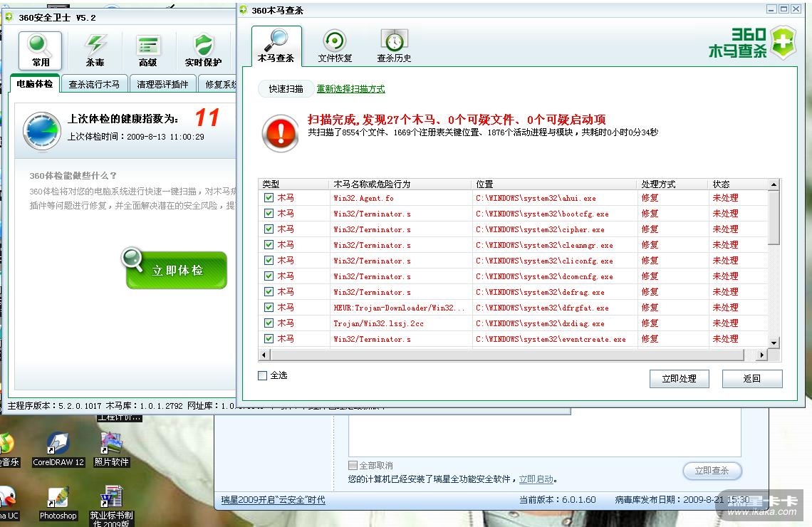Click the horizontal scrollbar's right arrow

(761, 355)
